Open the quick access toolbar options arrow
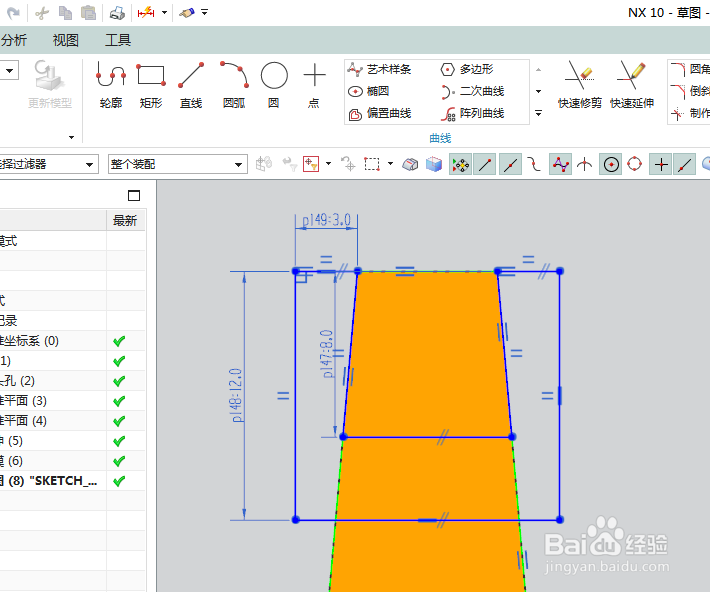This screenshot has width=710, height=592. pos(205,13)
